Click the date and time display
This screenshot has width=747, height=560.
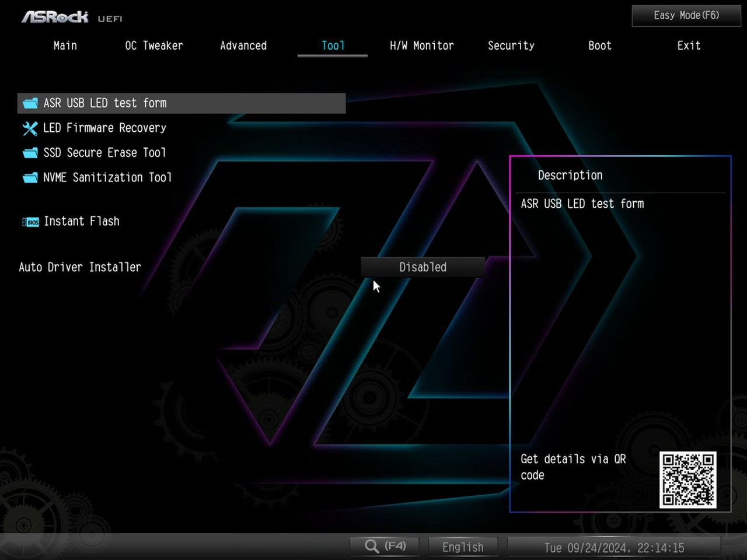coord(614,547)
